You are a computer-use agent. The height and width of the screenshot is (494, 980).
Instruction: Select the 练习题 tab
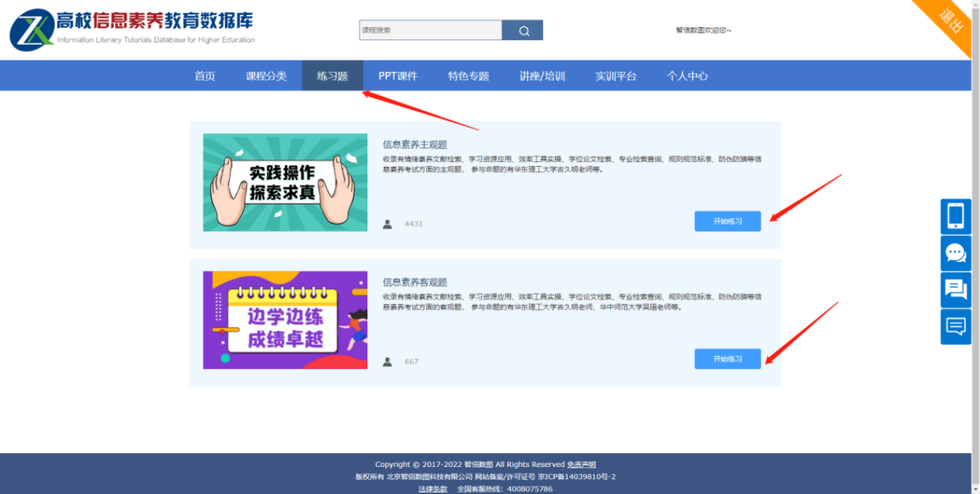pyautogui.click(x=332, y=76)
